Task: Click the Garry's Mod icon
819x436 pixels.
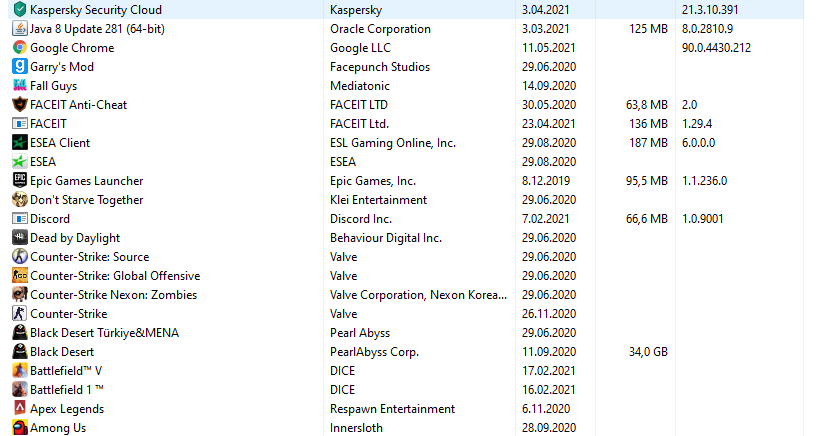Action: click(x=20, y=66)
